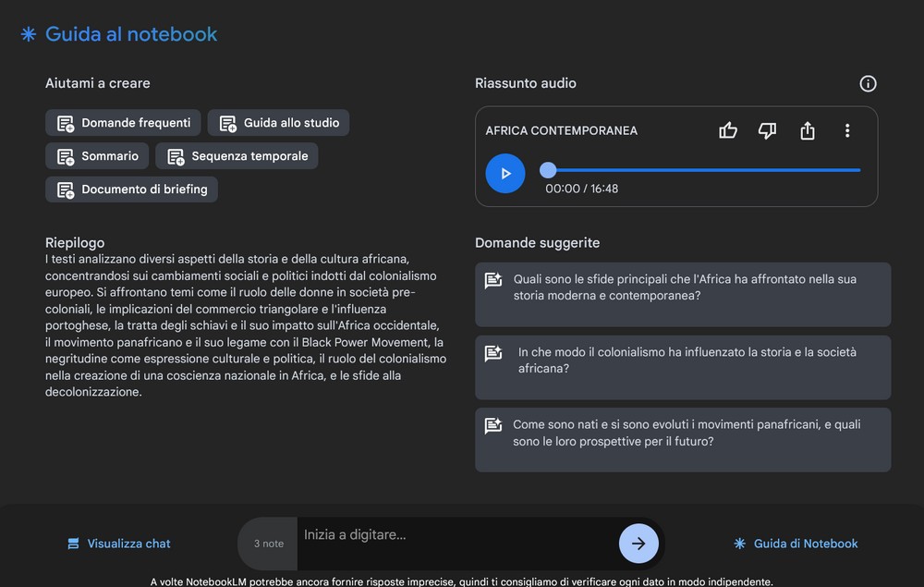Give thumbs down to audio summary

pyautogui.click(x=767, y=131)
